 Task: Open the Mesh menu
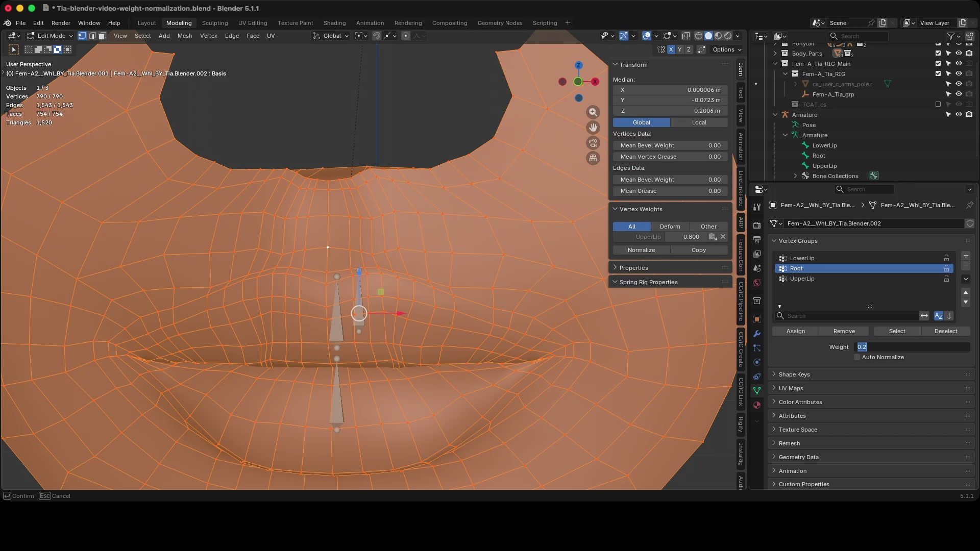(185, 36)
